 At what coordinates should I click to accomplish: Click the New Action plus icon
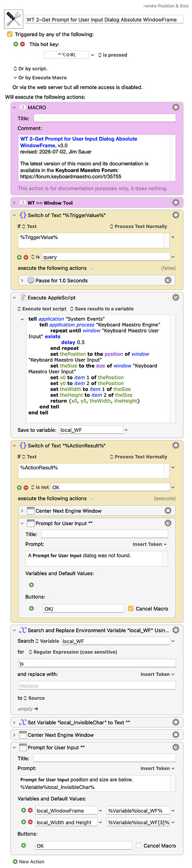pos(15,862)
